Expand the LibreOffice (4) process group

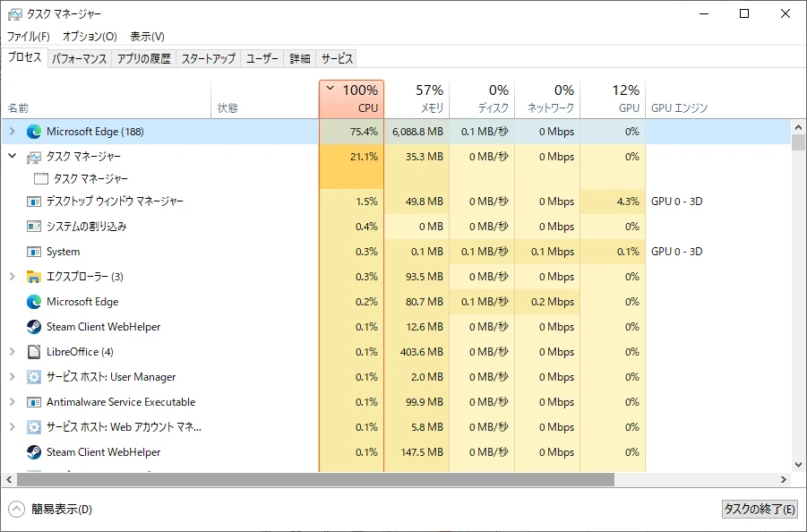pyautogui.click(x=12, y=352)
